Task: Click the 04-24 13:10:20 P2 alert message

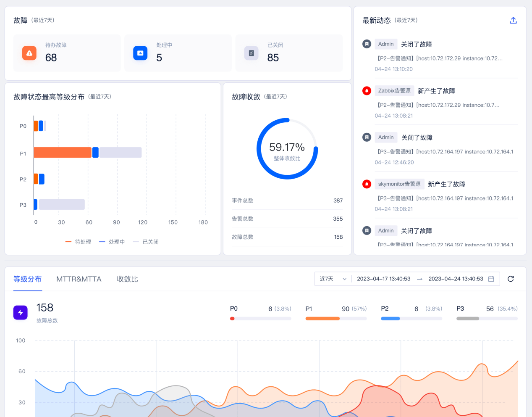Action: pyautogui.click(x=439, y=58)
